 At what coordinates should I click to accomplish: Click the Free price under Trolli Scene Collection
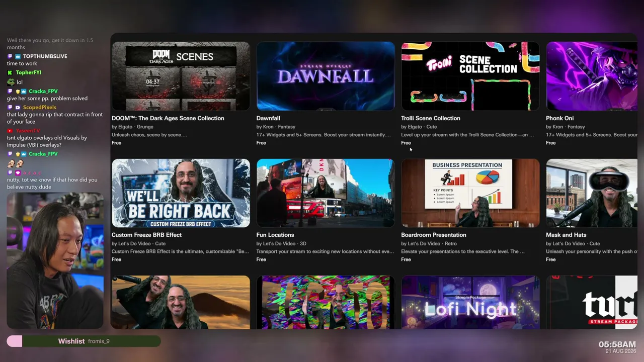[x=406, y=143]
